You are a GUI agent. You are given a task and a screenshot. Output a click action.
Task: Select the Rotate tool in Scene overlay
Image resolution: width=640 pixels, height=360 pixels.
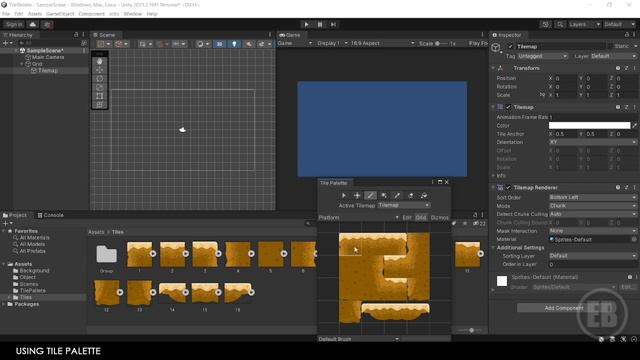pyautogui.click(x=100, y=79)
